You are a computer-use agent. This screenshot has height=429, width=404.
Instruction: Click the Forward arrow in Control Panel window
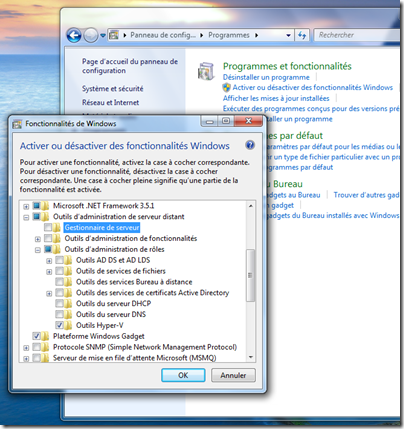pos(91,35)
